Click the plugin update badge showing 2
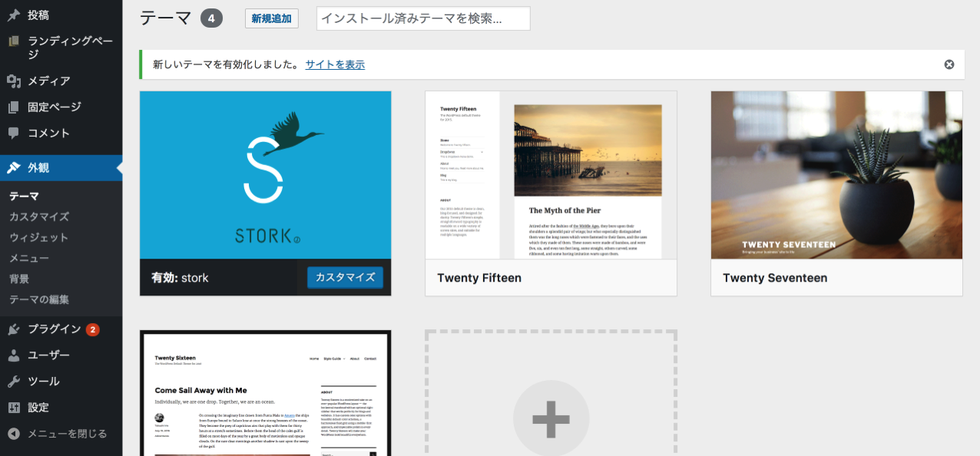Screen dimensions: 980x456 [93, 329]
